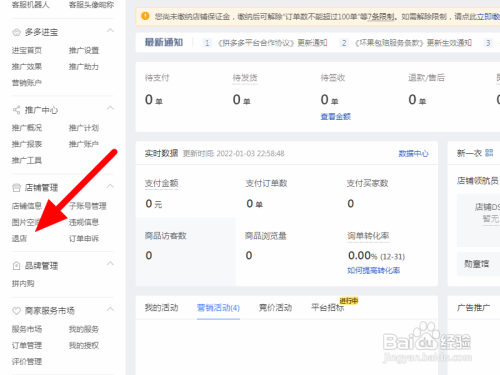Click the 商家服务市场 heart icon
The height and width of the screenshot is (375, 500).
tap(16, 311)
